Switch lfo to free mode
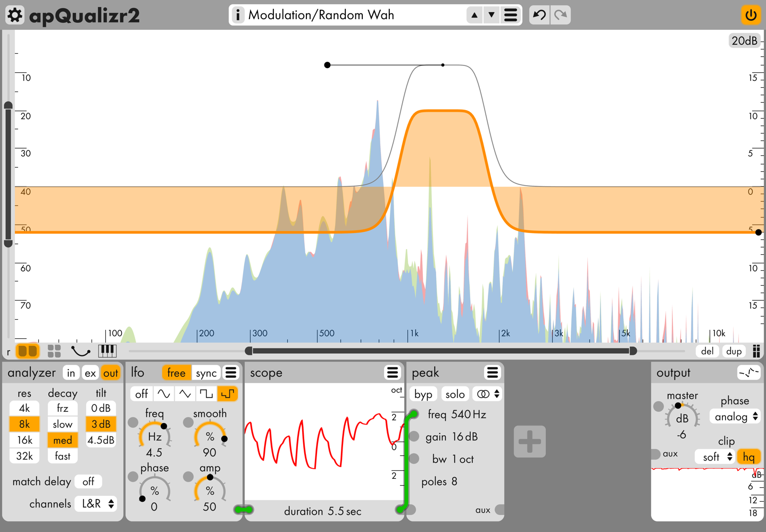 [x=176, y=373]
